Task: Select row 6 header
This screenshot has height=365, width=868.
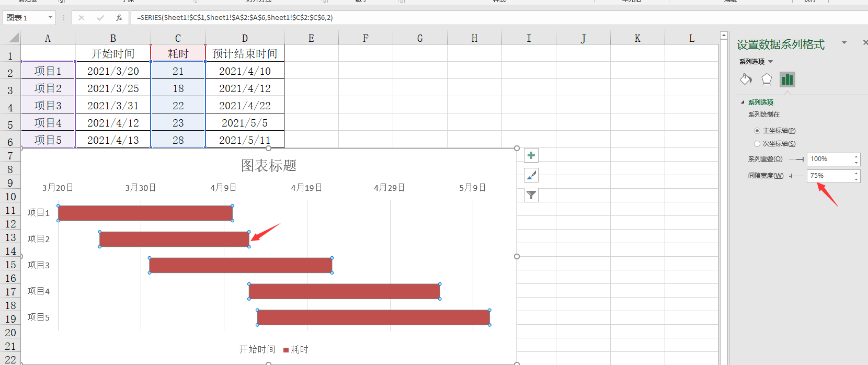Action: 10,142
